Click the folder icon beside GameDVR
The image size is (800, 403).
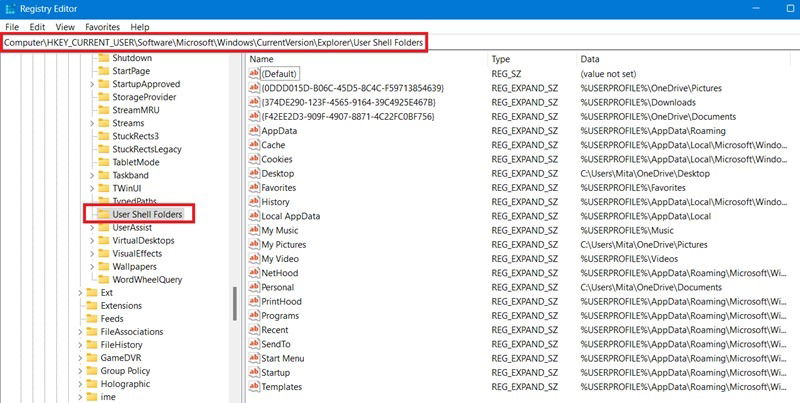coord(92,358)
